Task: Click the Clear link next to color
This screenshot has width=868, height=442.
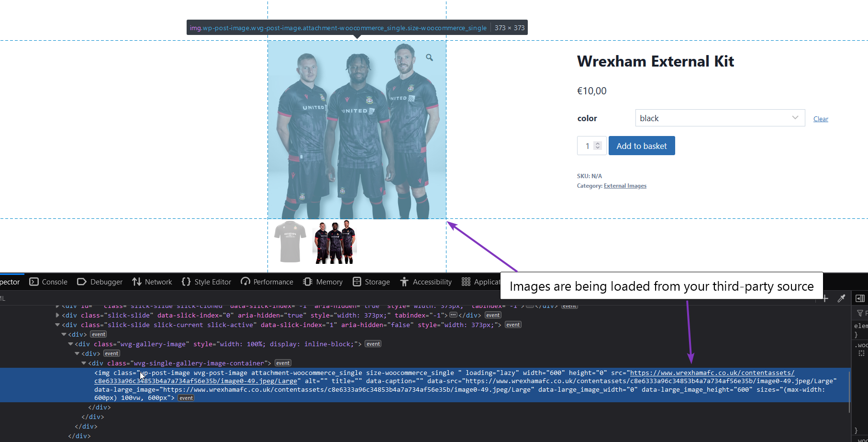Action: (821, 119)
